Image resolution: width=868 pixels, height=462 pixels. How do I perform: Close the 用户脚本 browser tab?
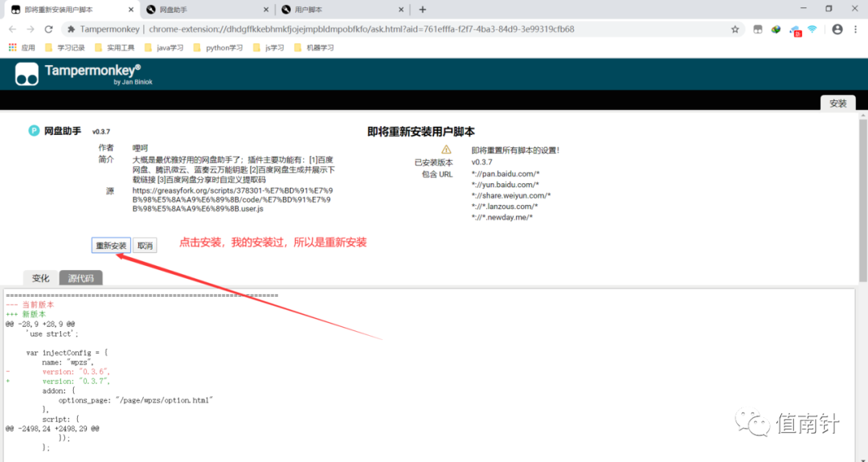click(401, 10)
